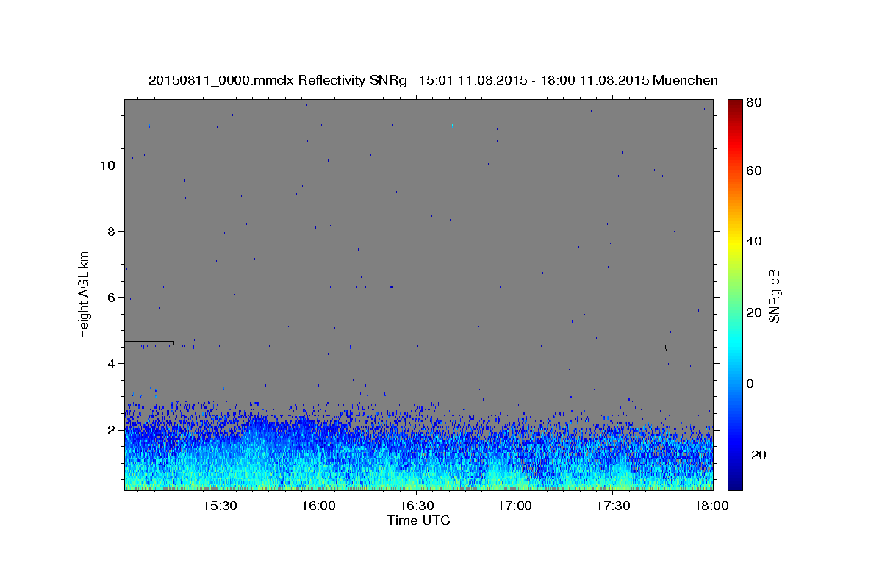Click the colorbar value 20
This screenshot has width=882, height=588.
(x=756, y=312)
